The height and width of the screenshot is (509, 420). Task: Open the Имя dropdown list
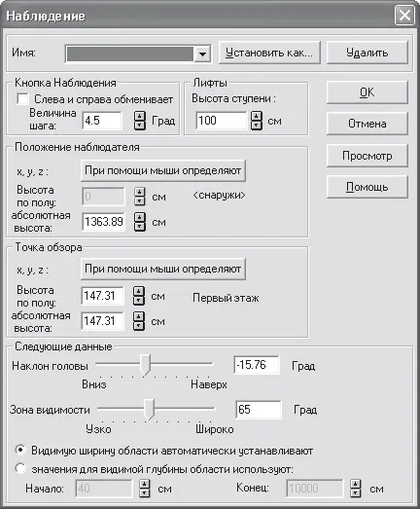(x=202, y=54)
